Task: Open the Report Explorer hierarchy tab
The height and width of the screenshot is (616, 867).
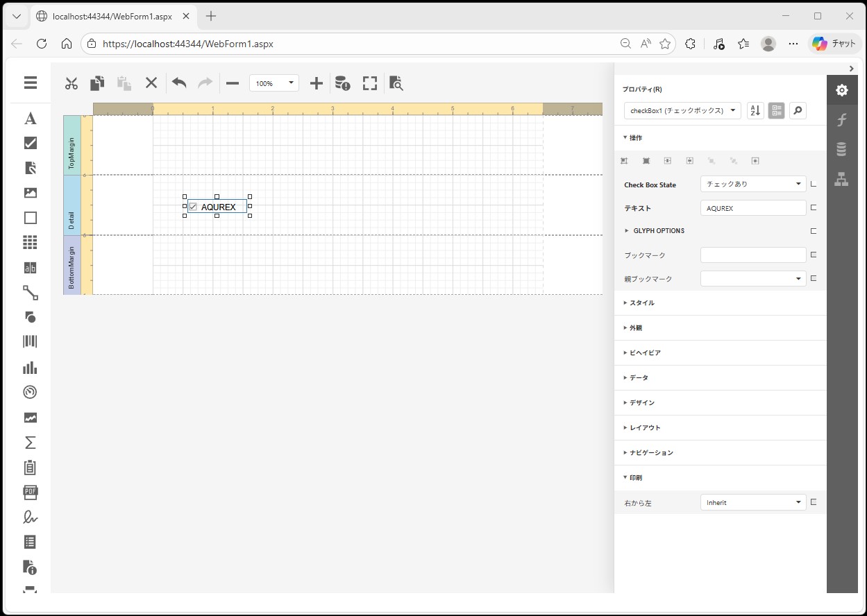Action: 841,180
